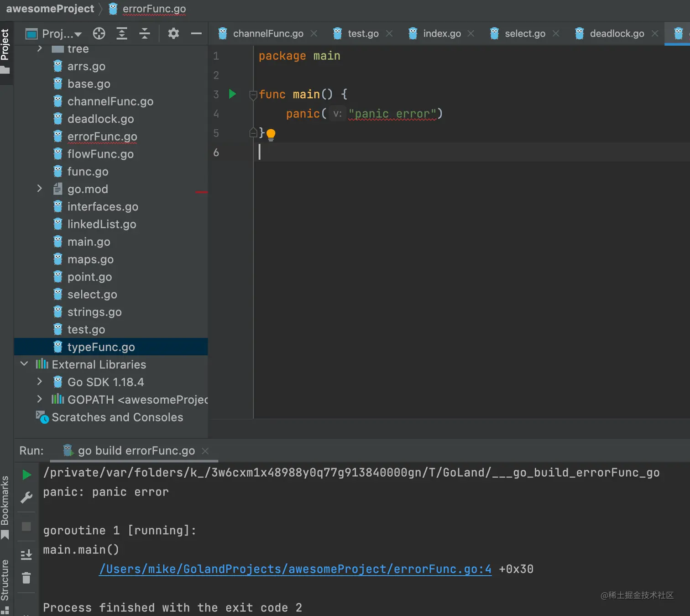Viewport: 690px width, 616px height.
Task: Expand the tree folder
Action: pos(40,48)
